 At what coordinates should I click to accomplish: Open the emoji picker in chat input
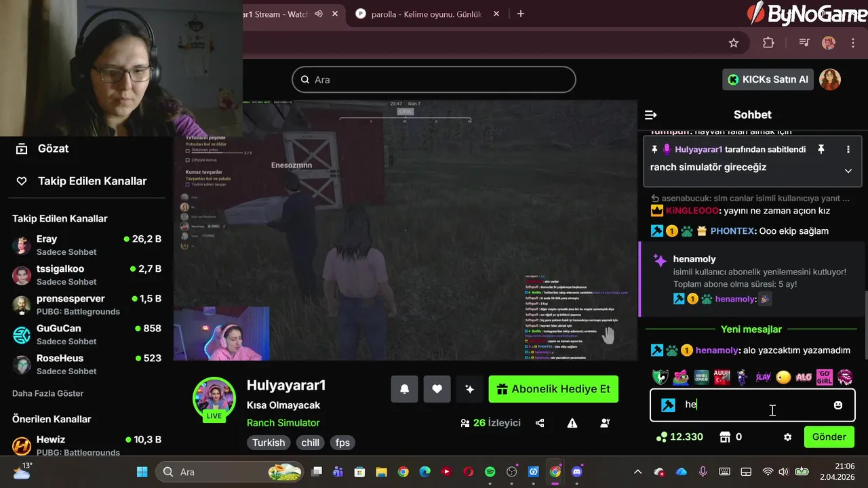838,405
